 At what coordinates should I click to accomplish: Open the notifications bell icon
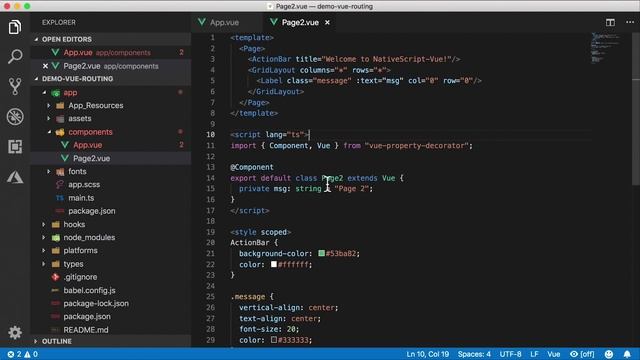coord(627,354)
